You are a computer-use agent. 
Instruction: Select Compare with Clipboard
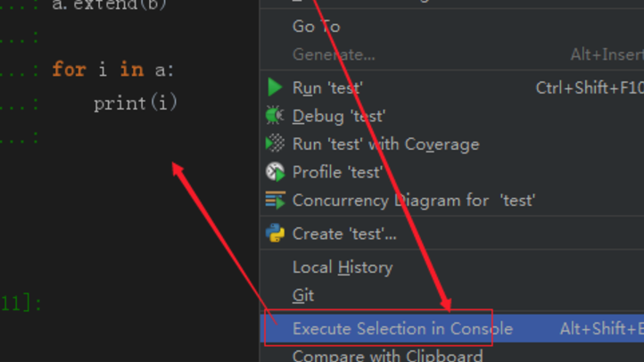(387, 356)
